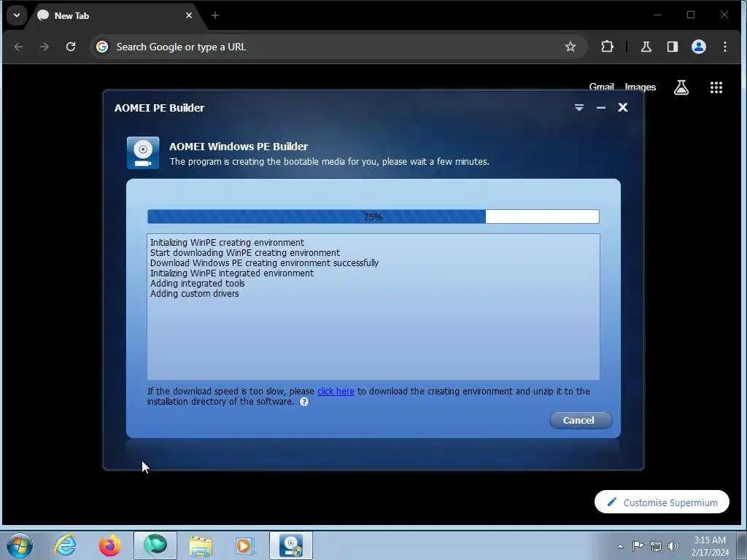Click the AOMEI bootable media disc icon
Viewport: 747px width, 560px height.
tap(143, 153)
